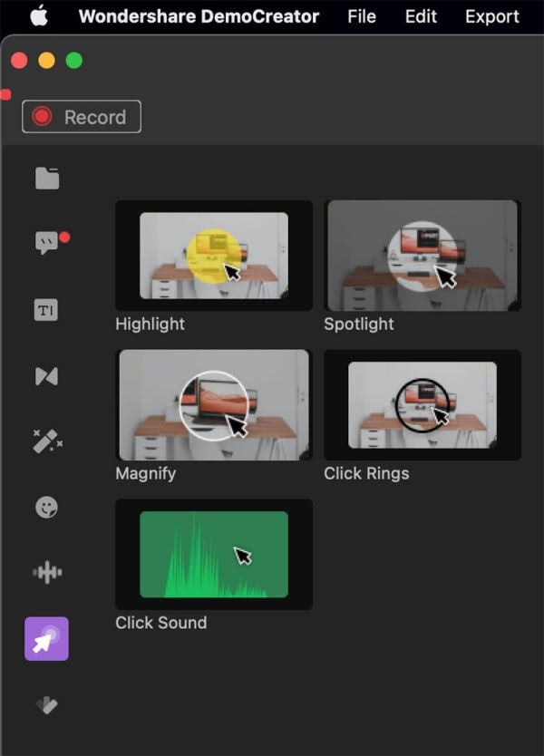Screen dimensions: 544x756
Task: Select the Click Rings effect thumbnail
Action: coord(423,405)
